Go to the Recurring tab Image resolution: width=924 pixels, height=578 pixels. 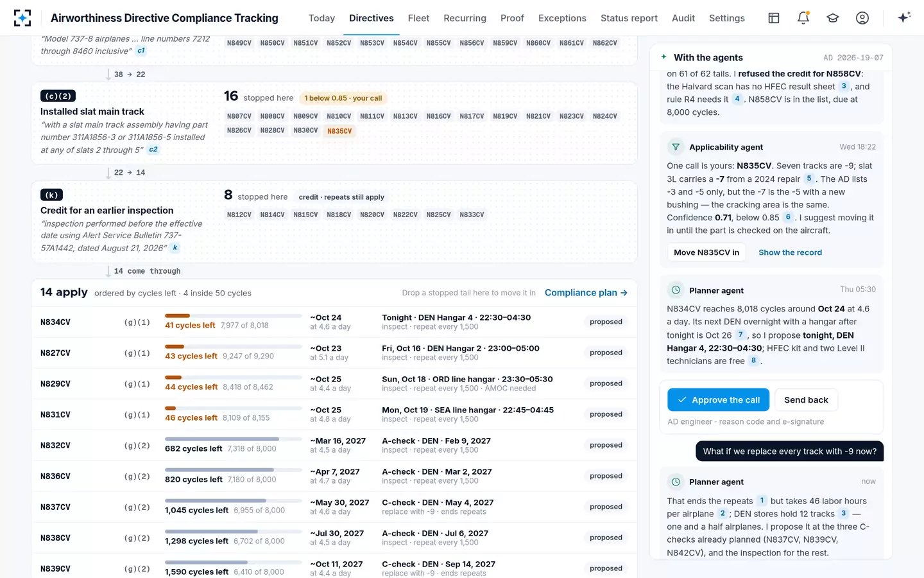click(465, 18)
